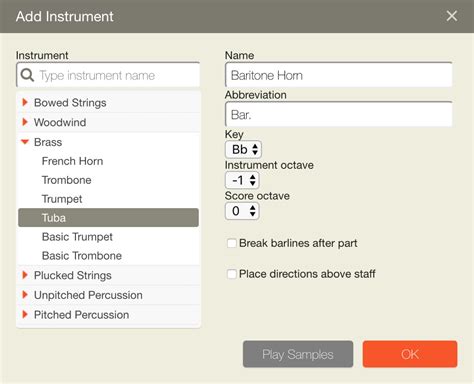Open the Score octave selector showing 0
This screenshot has width=474, height=384.
coord(242,211)
